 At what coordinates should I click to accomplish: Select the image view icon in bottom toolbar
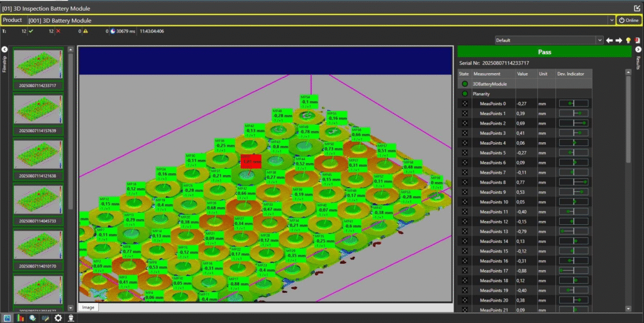tap(7, 318)
